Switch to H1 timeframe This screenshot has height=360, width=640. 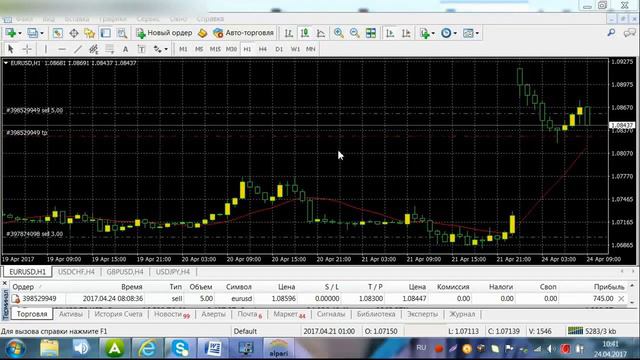pyautogui.click(x=247, y=49)
